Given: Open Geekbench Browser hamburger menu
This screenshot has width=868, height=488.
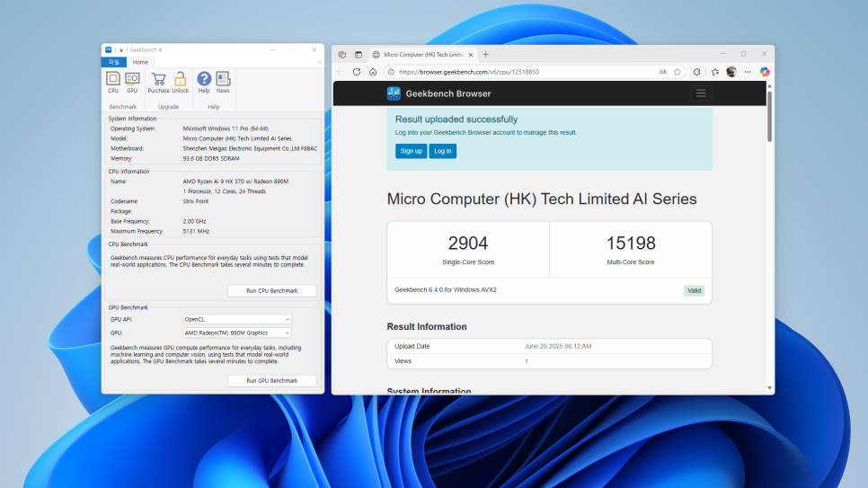Looking at the screenshot, I should click(x=701, y=93).
